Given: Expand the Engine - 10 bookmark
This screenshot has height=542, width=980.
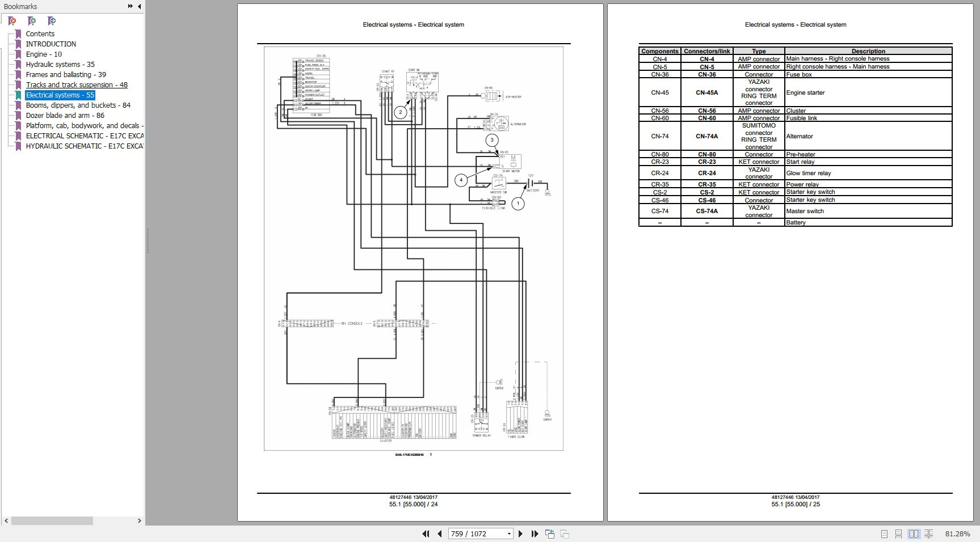Looking at the screenshot, I should [19, 54].
